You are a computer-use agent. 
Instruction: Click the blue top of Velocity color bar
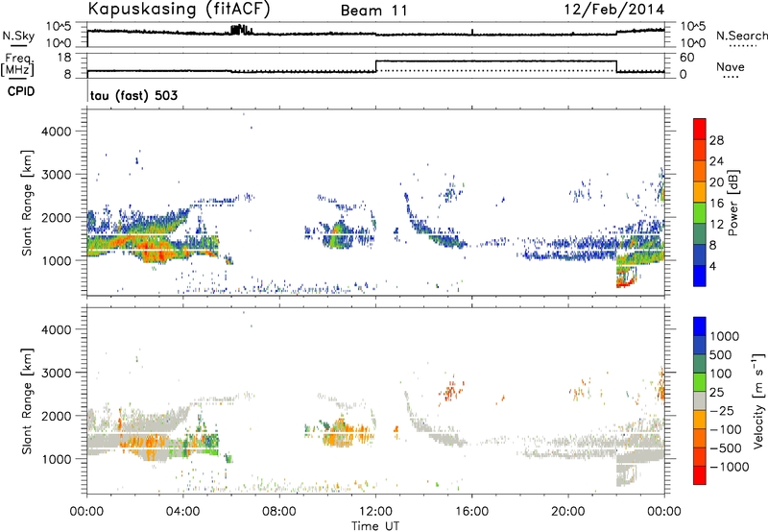(x=700, y=326)
